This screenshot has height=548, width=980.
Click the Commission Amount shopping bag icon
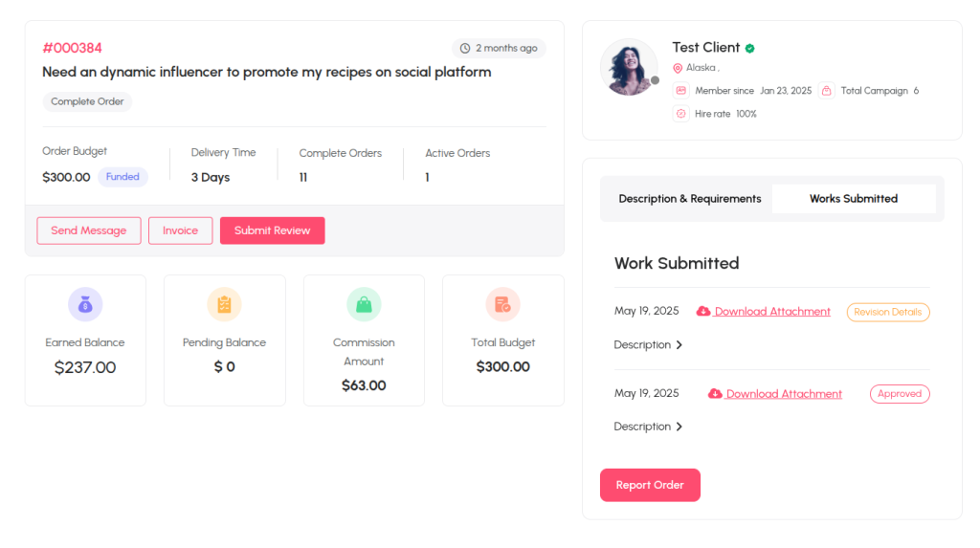(364, 304)
